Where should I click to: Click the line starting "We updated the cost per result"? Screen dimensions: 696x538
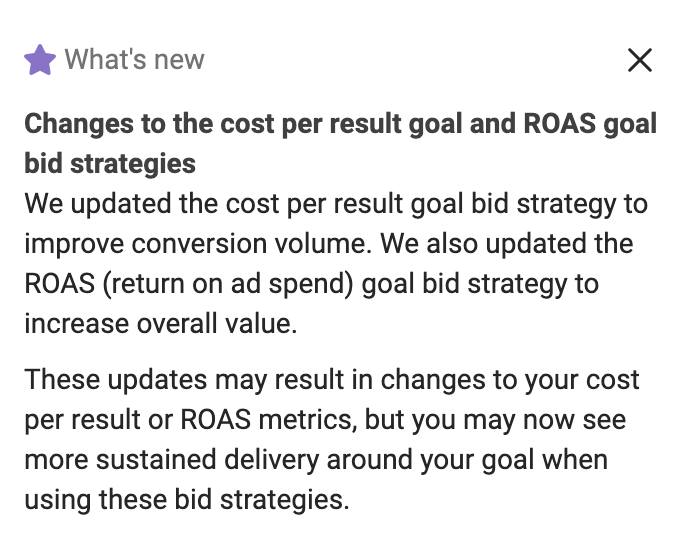click(336, 204)
